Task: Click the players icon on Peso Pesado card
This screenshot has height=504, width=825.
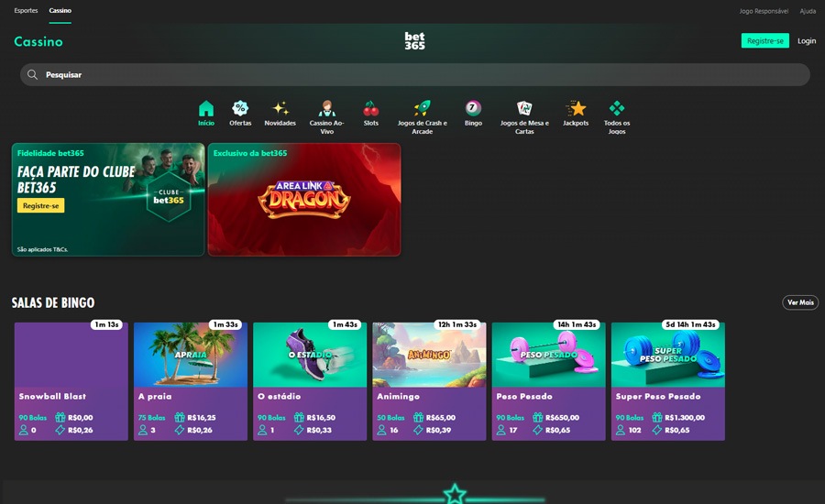Action: pos(500,430)
